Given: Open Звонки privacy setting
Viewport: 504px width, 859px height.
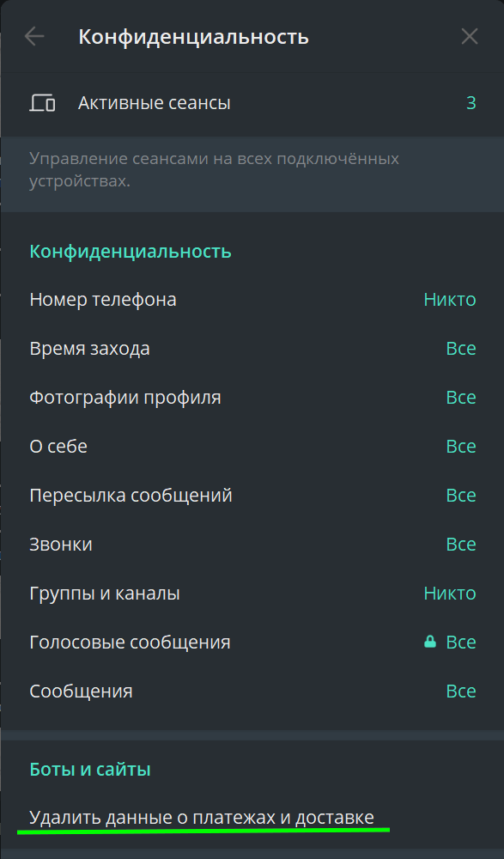Looking at the screenshot, I should coord(252,544).
